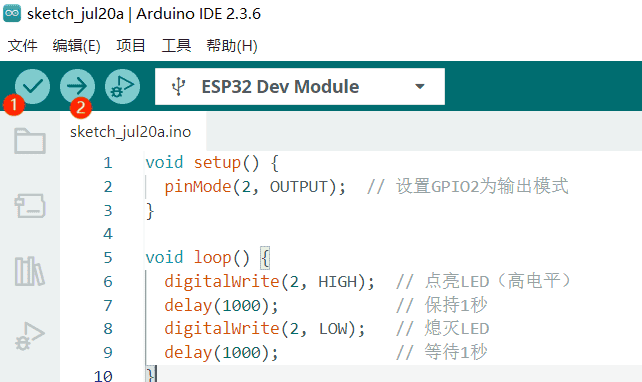Click the 'delay(1000);' on line 7
642x382 pixels.
click(222, 305)
